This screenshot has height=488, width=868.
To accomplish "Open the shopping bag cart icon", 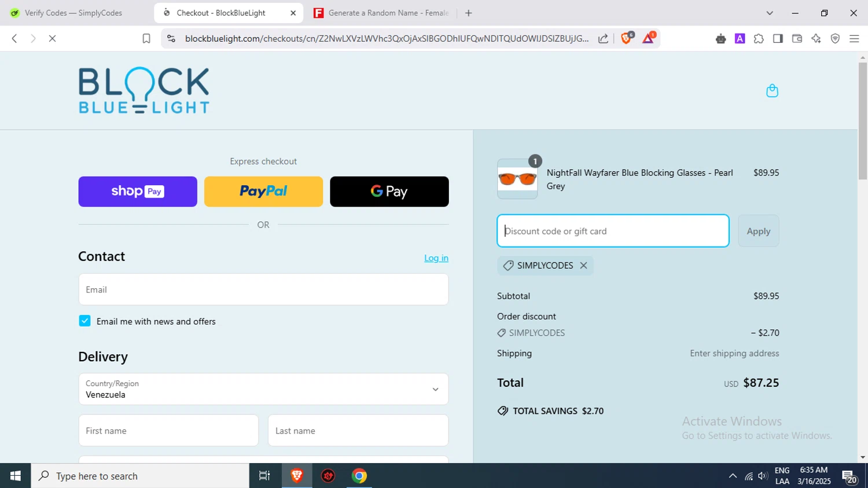I will (x=772, y=91).
